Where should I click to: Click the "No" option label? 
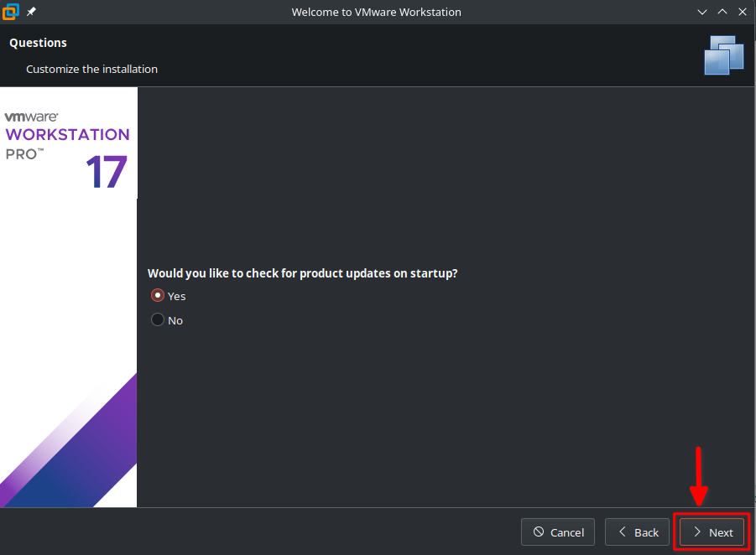tap(175, 320)
